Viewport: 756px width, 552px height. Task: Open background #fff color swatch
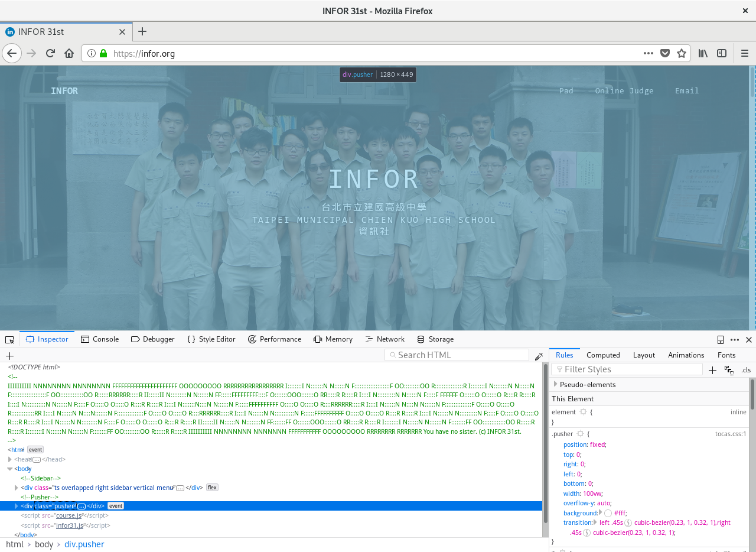click(608, 514)
